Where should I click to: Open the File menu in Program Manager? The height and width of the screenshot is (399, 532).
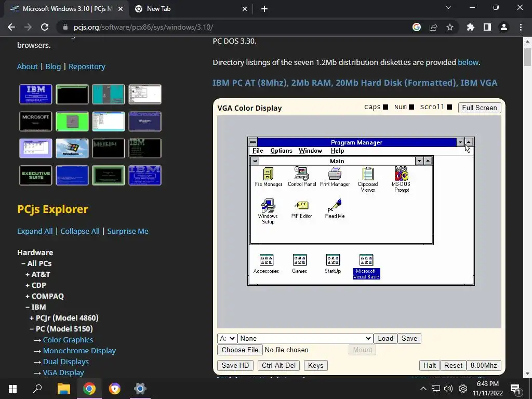coord(258,151)
